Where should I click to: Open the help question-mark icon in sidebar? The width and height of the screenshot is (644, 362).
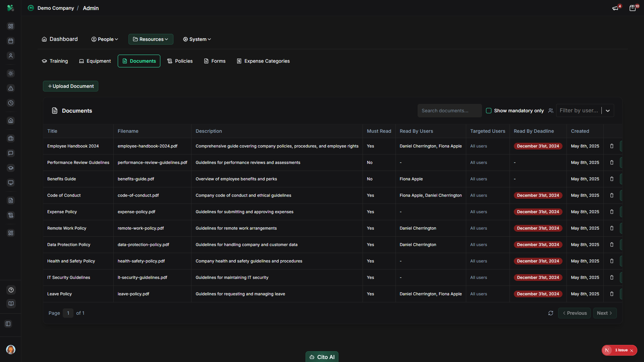11,290
